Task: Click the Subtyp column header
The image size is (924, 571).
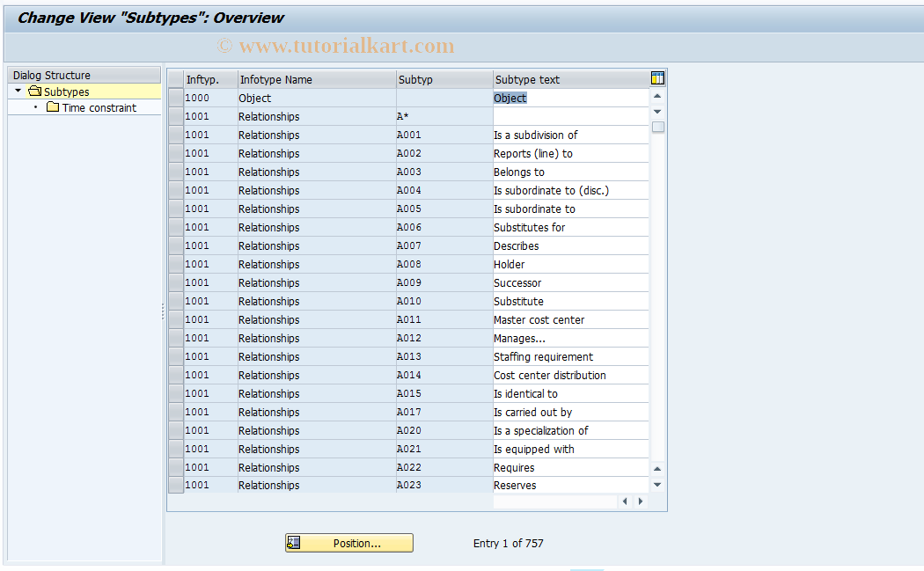Action: (x=444, y=79)
